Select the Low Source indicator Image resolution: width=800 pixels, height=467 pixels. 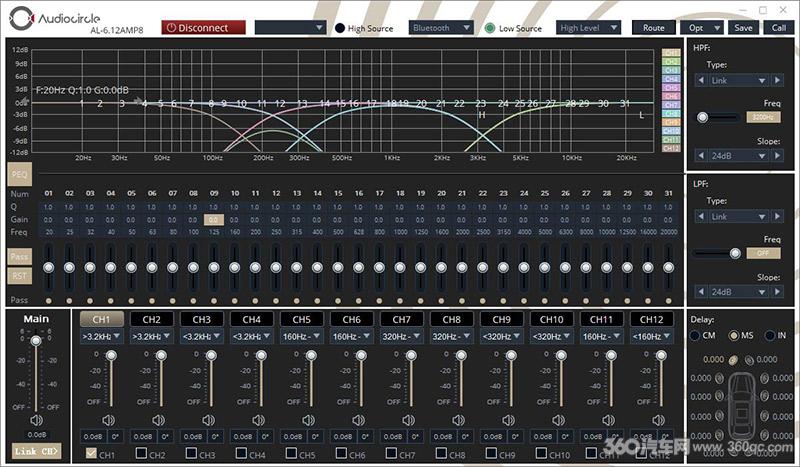(490, 28)
